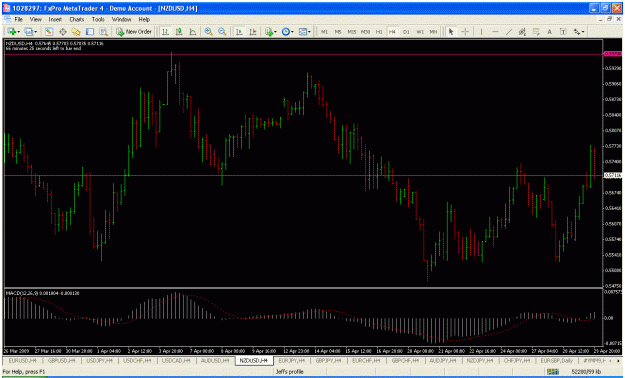Viewport: 625px width, 378px height.
Task: Open the Window menu
Action: (122, 19)
